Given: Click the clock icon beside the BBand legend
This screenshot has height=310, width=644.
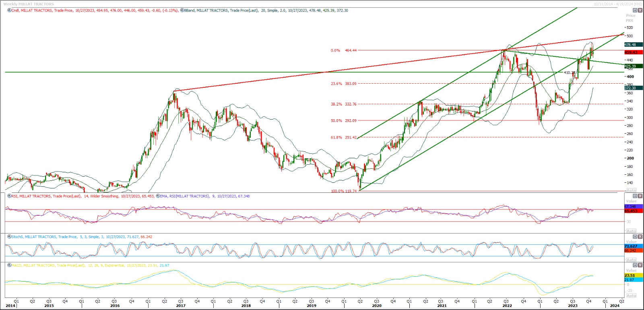Looking at the screenshot, I should (x=182, y=10).
